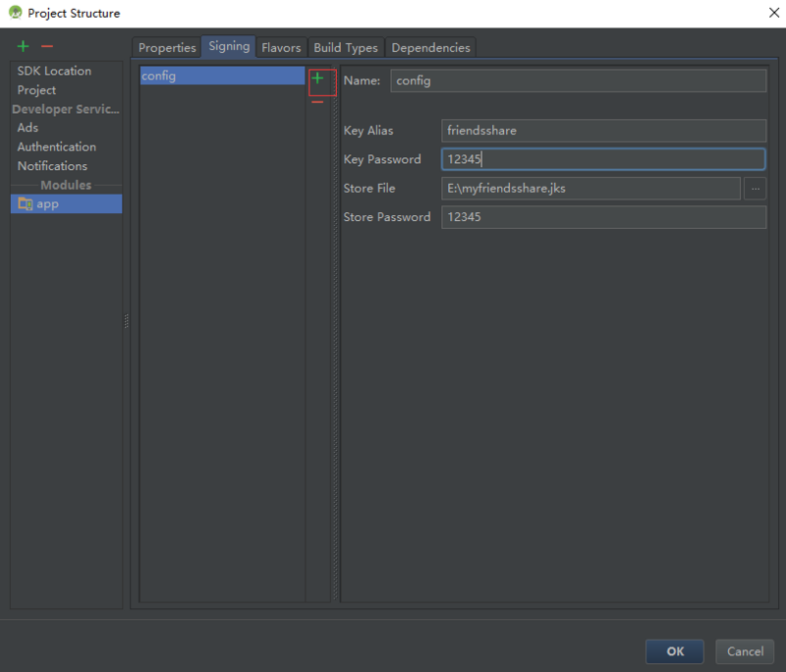Click the Android Studio icon in title bar
This screenshot has height=672, width=786.
coord(16,13)
